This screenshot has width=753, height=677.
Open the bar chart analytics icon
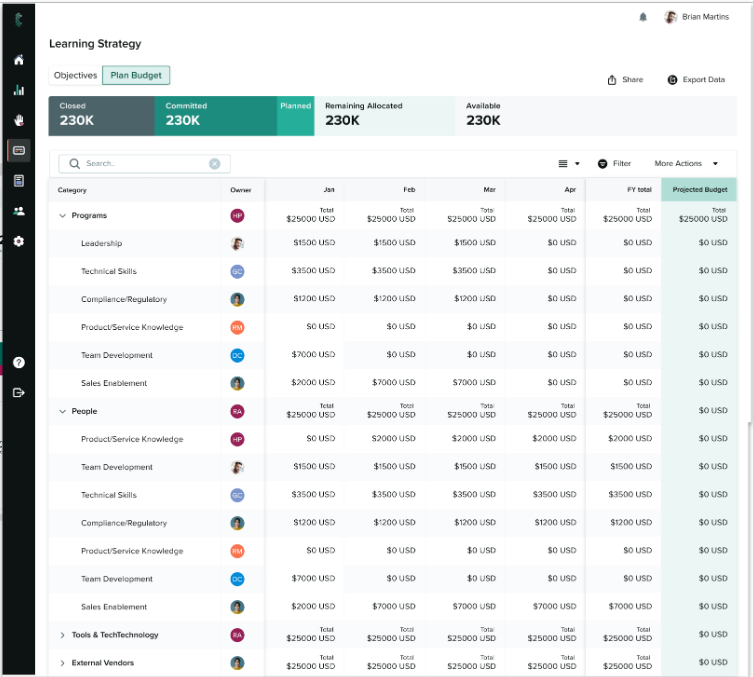[18, 90]
